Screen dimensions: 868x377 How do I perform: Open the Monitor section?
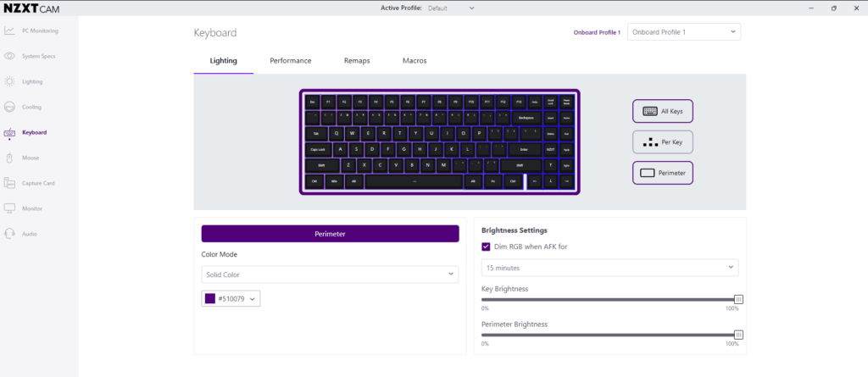click(x=24, y=208)
